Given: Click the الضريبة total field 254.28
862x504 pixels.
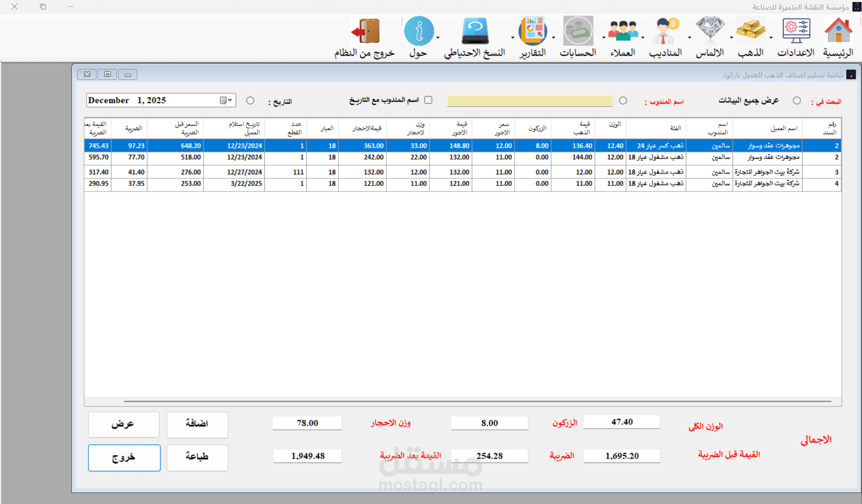Looking at the screenshot, I should click(489, 456).
